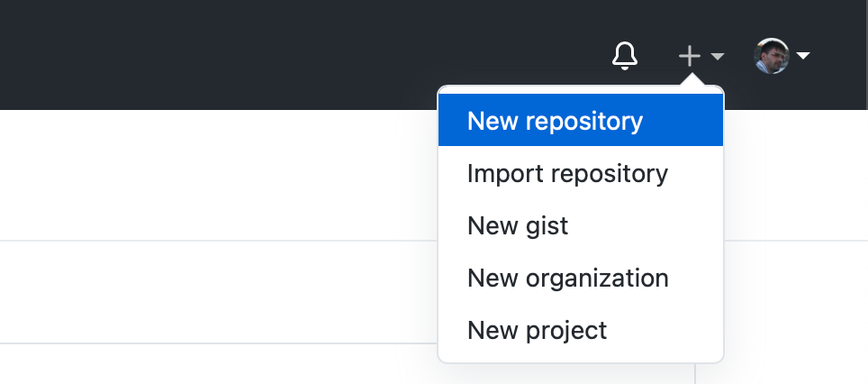Screen dimensions: 868x384
Task: Choose New organization from the list
Action: [581, 278]
